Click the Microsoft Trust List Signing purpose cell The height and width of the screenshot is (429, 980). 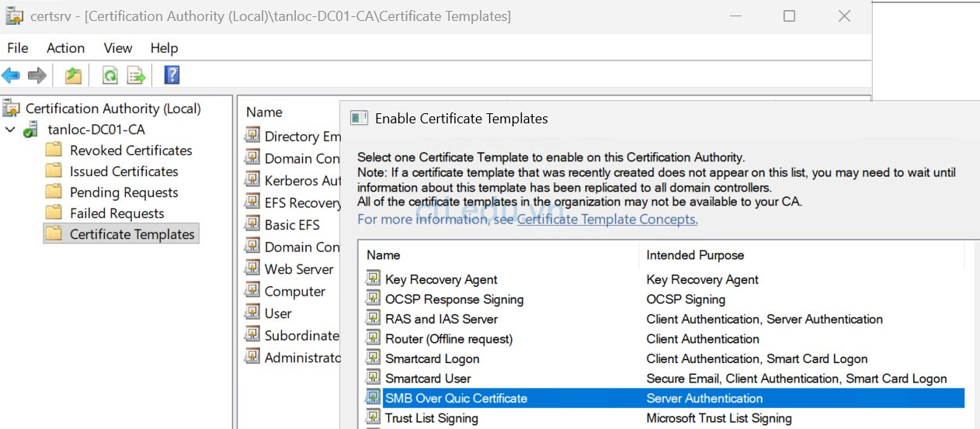point(719,418)
